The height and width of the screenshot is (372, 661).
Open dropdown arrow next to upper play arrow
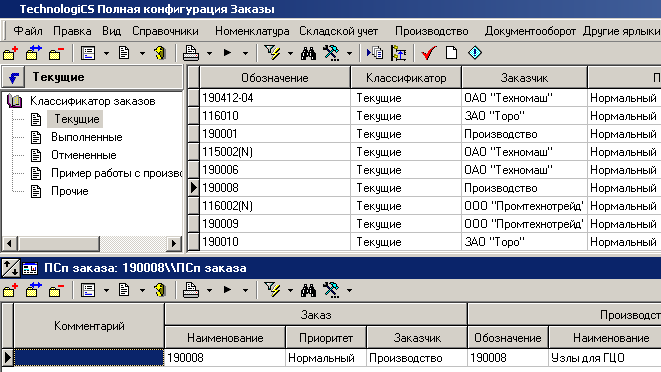click(x=245, y=54)
